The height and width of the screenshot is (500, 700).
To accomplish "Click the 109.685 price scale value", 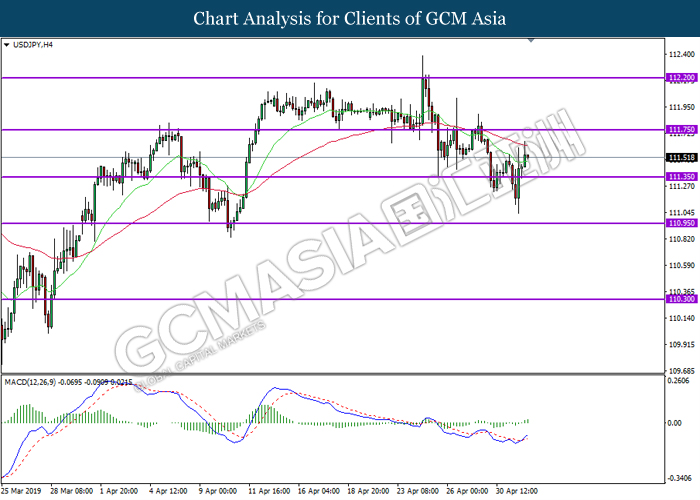I will (x=682, y=371).
